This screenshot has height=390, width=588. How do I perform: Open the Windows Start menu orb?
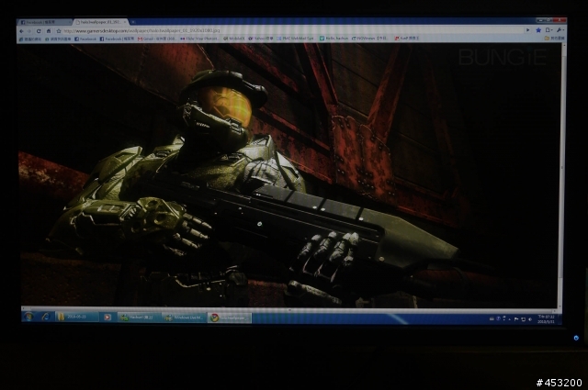point(28,317)
